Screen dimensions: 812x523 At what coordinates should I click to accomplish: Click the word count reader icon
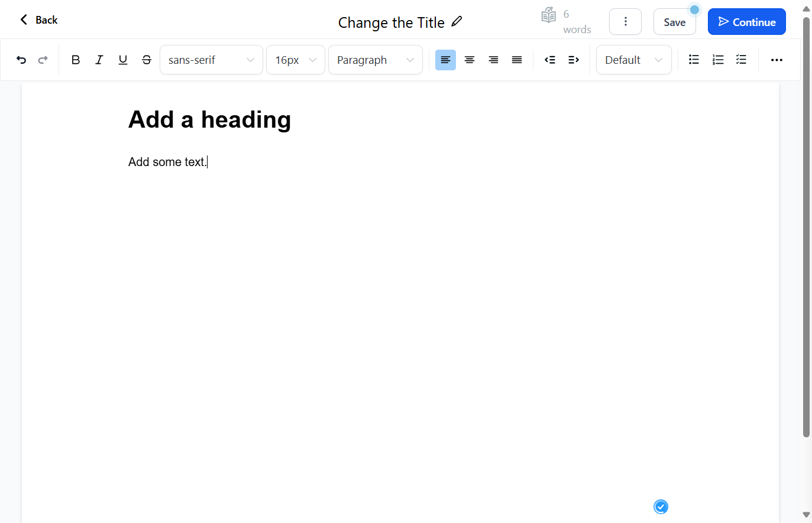(549, 15)
